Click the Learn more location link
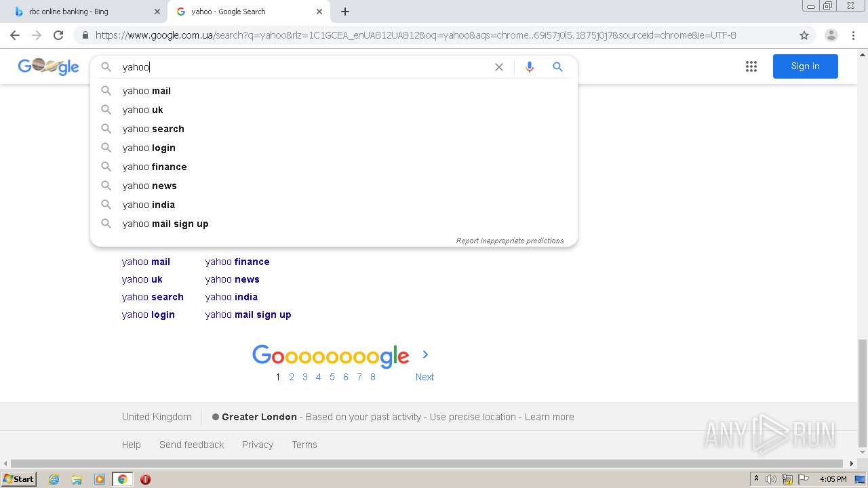Screen dimensions: 868x488 [x=549, y=417]
